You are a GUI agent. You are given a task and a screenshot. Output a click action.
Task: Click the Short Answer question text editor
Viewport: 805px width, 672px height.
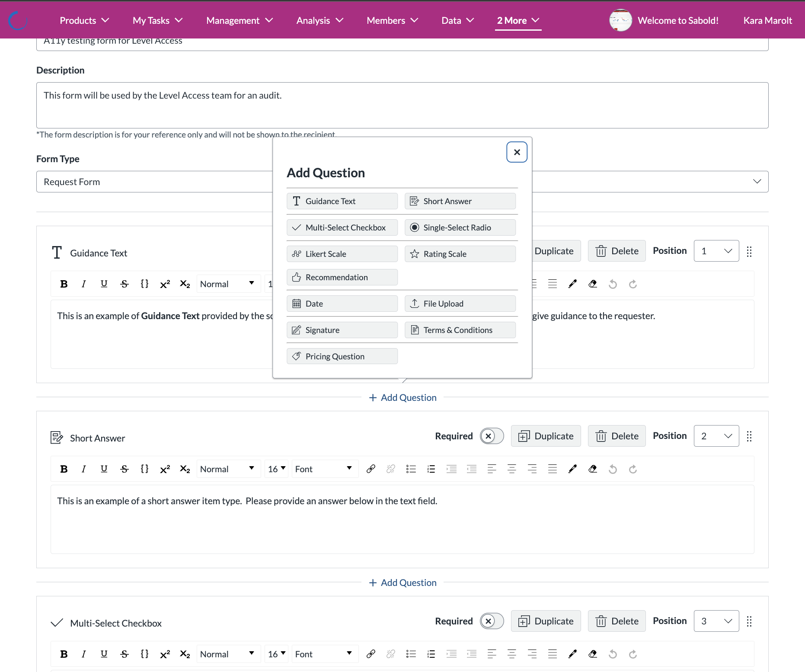click(402, 519)
